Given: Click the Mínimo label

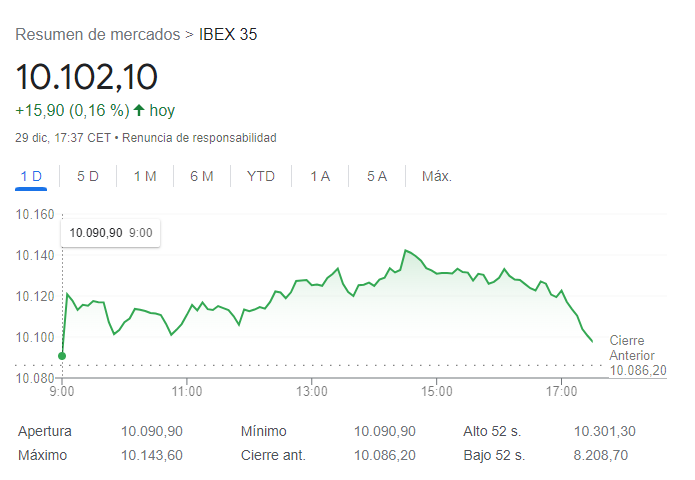Looking at the screenshot, I should [x=264, y=431].
